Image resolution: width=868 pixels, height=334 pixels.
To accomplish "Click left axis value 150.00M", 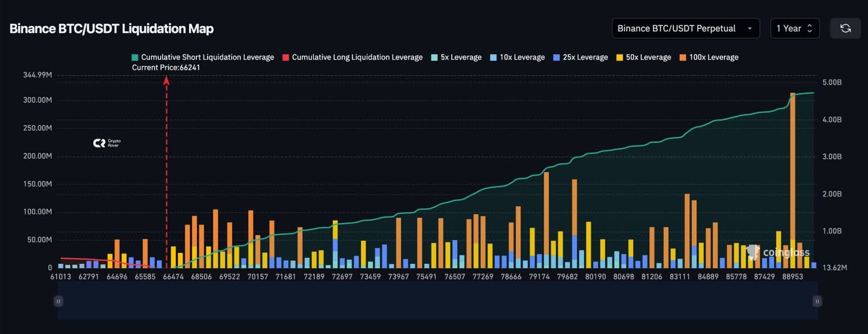I will click(37, 184).
